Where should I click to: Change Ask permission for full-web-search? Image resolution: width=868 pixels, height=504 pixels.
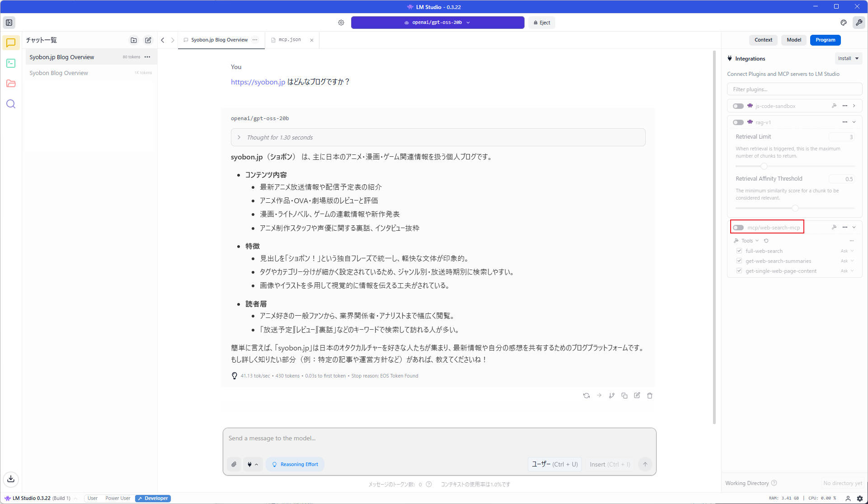tap(847, 251)
